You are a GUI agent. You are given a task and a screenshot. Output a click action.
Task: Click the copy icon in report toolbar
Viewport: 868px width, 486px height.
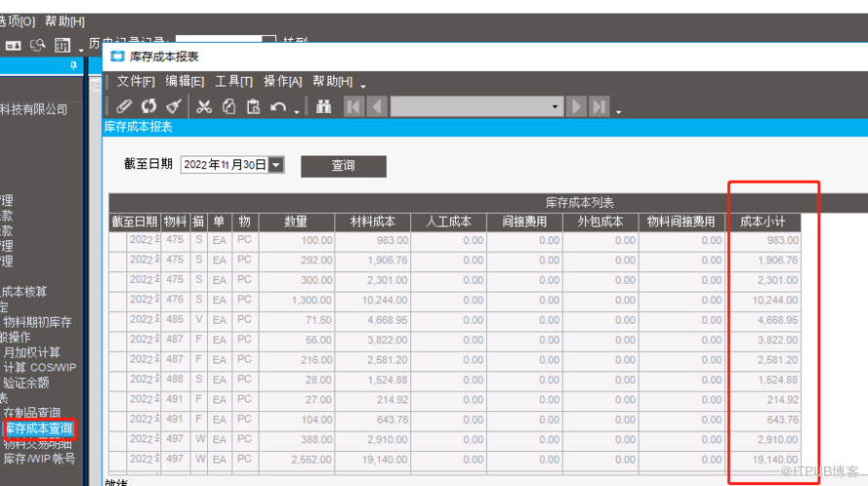[x=228, y=106]
